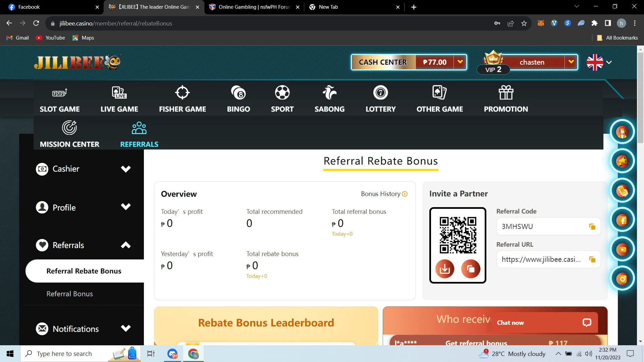Open Chrome tab search dropdown
Screen dimensions: 644x362
[577, 7]
